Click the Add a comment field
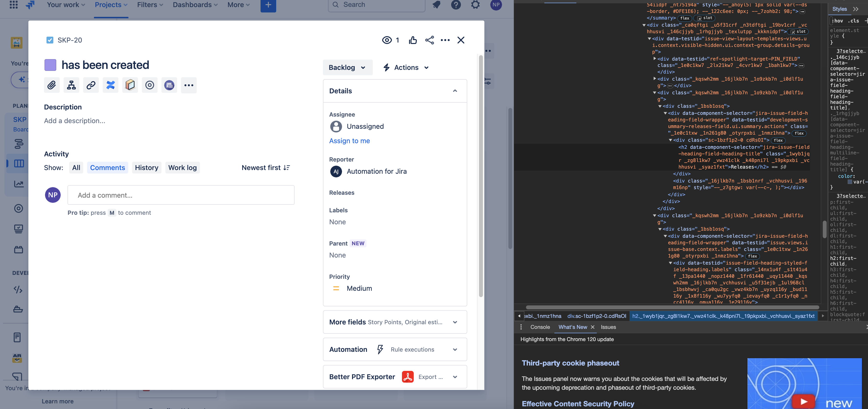 pos(181,195)
